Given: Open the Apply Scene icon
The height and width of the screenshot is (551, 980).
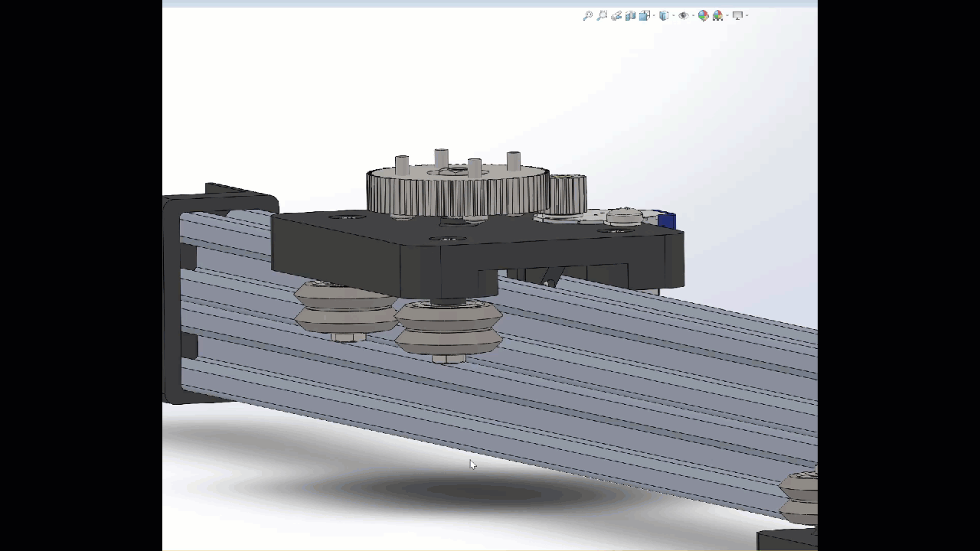Looking at the screenshot, I should (x=717, y=15).
